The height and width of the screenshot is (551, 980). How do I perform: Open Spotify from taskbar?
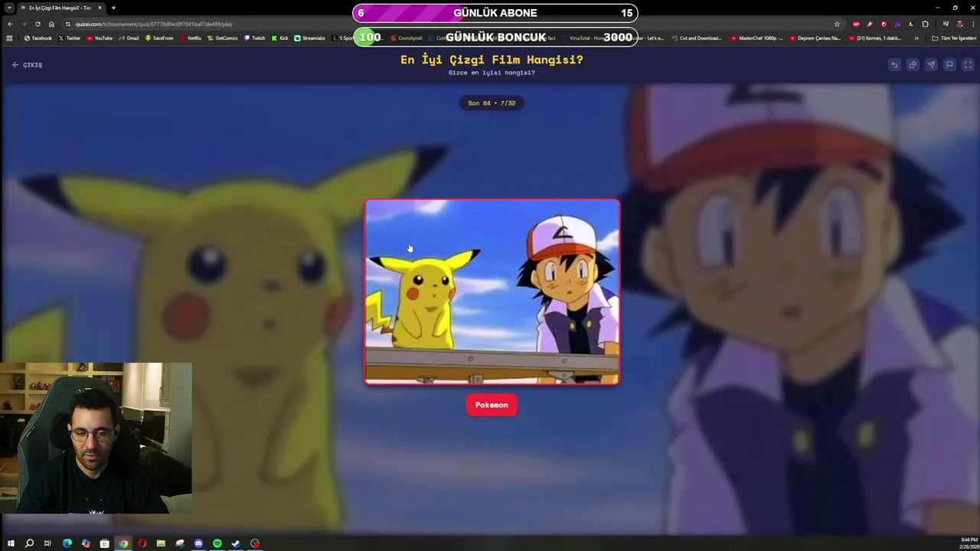click(x=217, y=543)
